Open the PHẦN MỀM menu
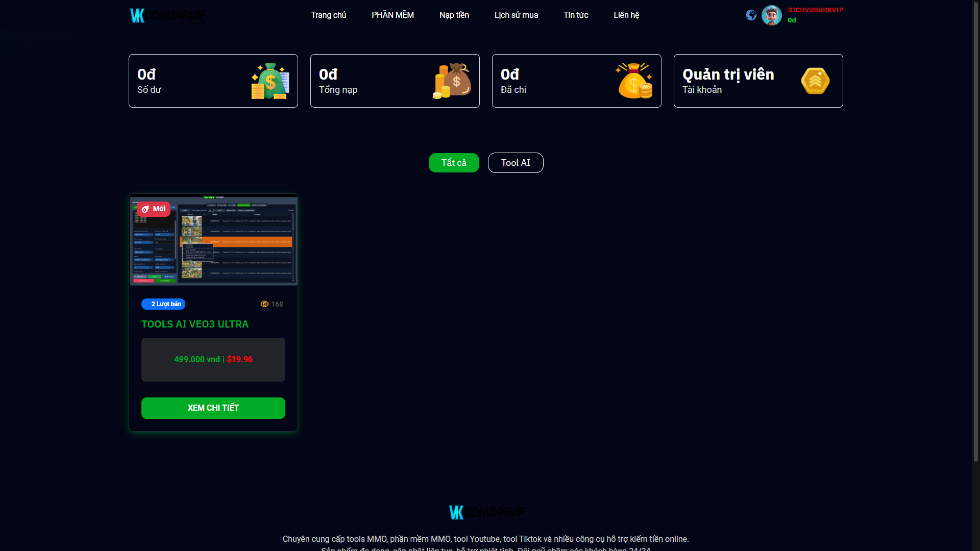This screenshot has height=551, width=980. click(x=393, y=15)
